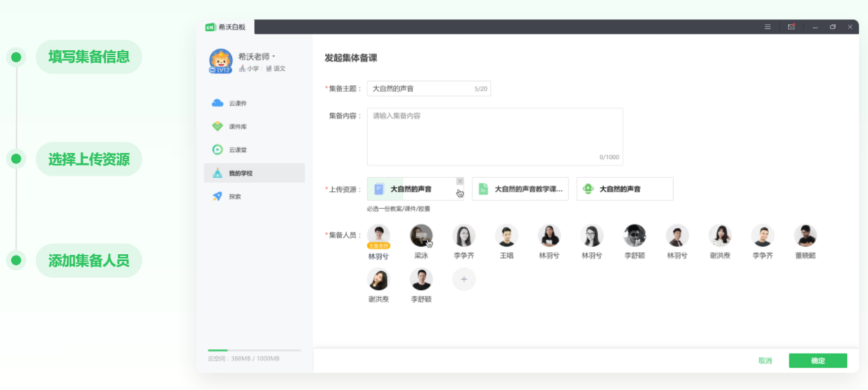Image resolution: width=868 pixels, height=390 pixels.
Task: Select 我的学校 in the sidebar
Action: 254,173
